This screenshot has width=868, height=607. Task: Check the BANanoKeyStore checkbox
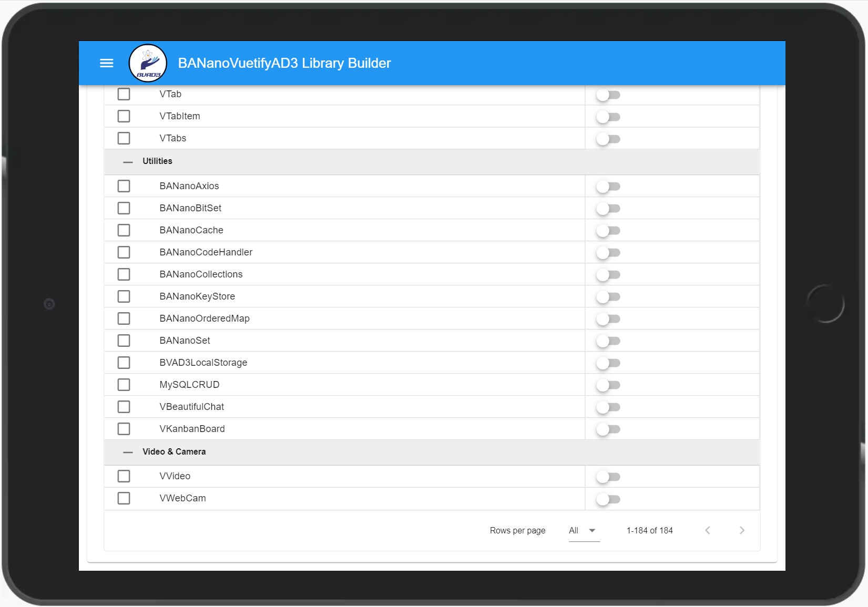[124, 296]
